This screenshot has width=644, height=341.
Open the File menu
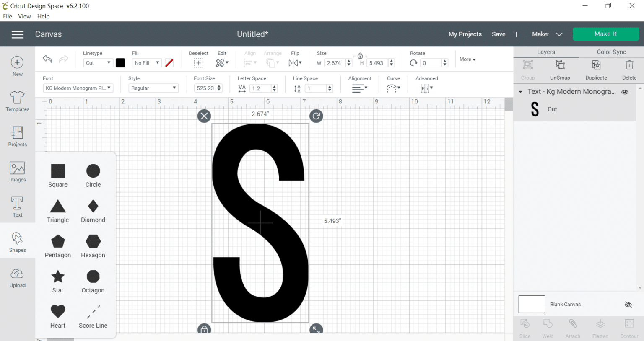[x=7, y=16]
